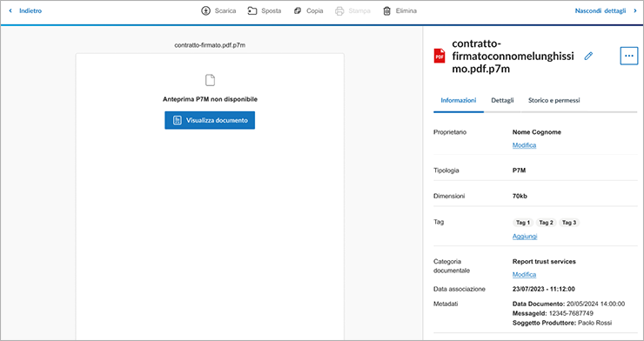
Task: Click the Visualizza documento button
Action: [x=210, y=120]
